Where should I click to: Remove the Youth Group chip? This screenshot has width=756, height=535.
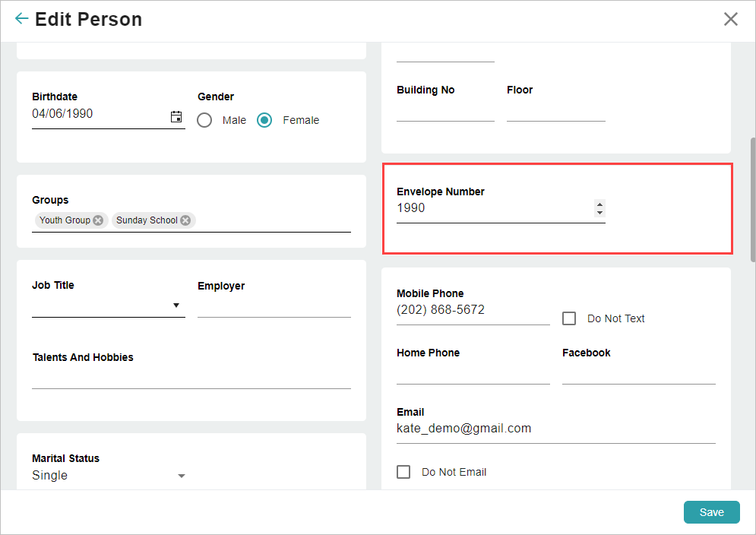[x=98, y=220]
